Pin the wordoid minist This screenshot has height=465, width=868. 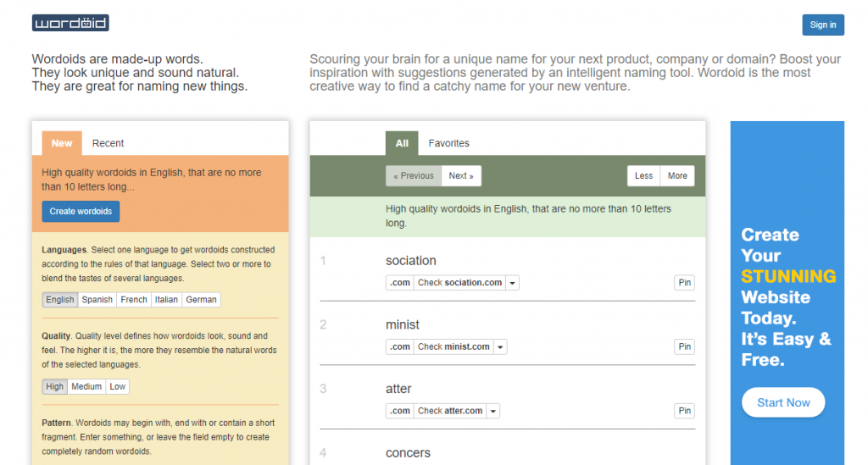click(x=685, y=346)
